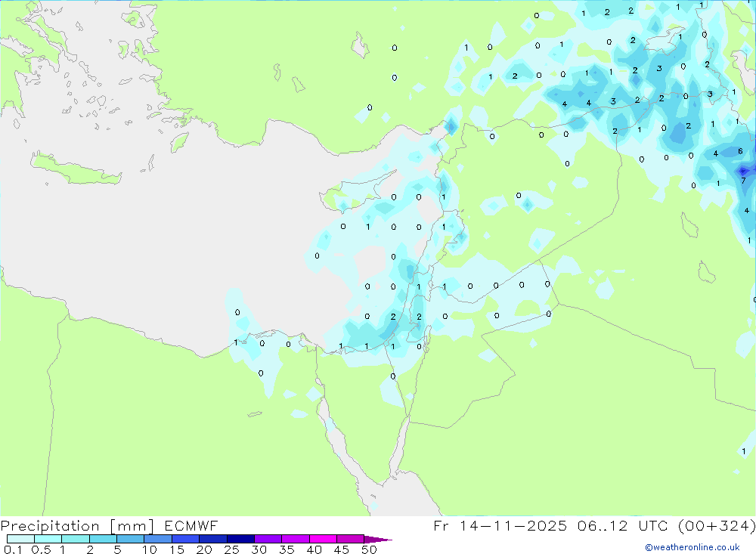
Task: Click the 40–45 mm magenta legend swatch
Action: point(323,539)
